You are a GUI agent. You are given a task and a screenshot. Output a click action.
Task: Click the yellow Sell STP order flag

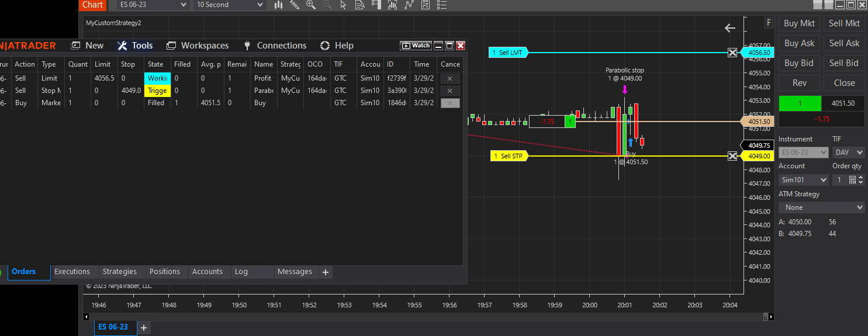509,156
